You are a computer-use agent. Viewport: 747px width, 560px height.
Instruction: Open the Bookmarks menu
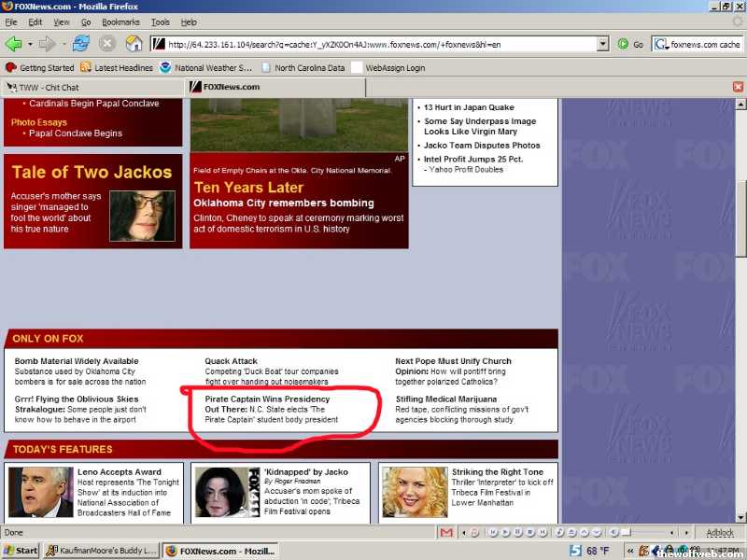click(120, 21)
